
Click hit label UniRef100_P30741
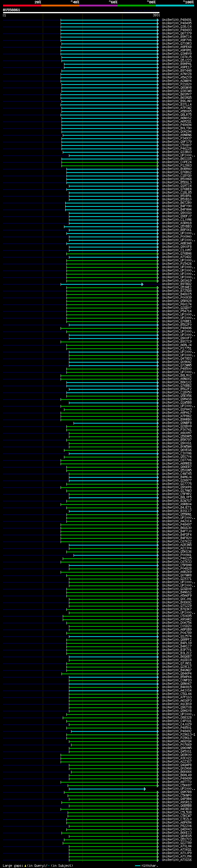176,430
